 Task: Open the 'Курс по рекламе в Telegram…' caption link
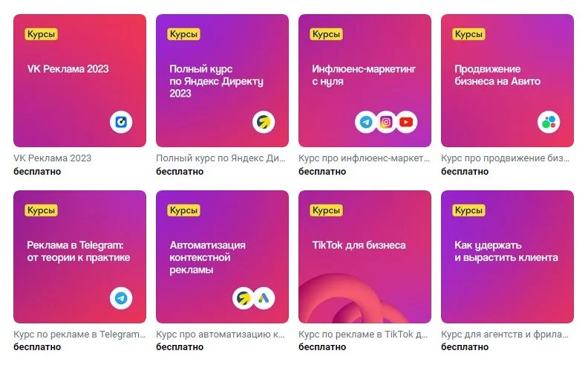click(79, 335)
